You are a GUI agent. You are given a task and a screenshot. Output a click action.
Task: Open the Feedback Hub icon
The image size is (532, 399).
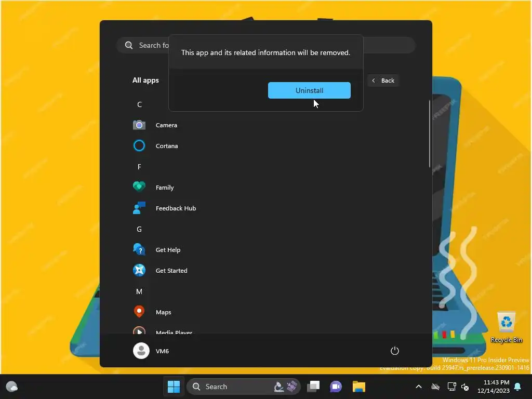pyautogui.click(x=139, y=208)
